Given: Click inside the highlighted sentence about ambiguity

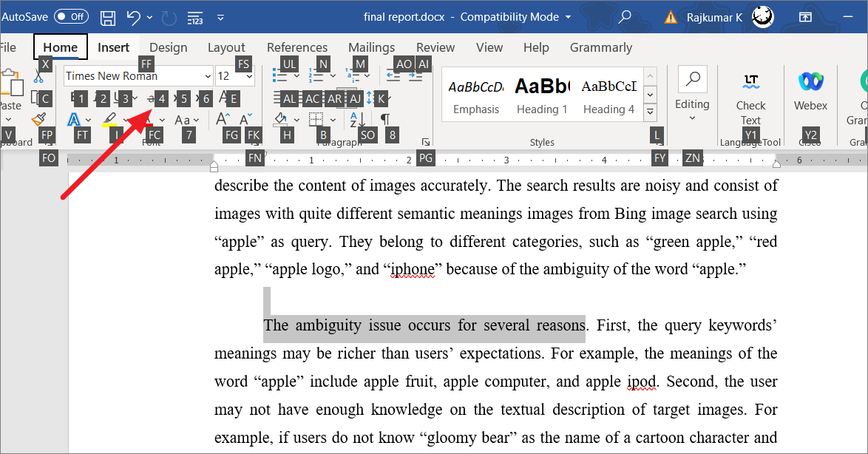Looking at the screenshot, I should 424,325.
